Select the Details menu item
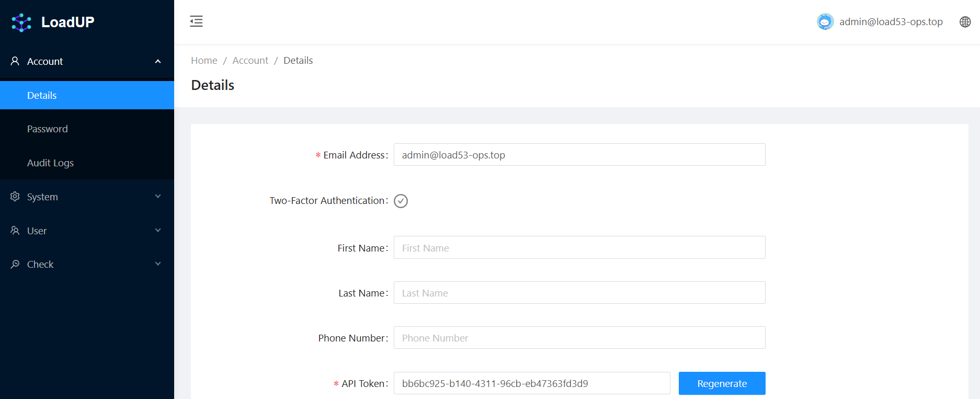The width and height of the screenshot is (980, 399). point(42,95)
